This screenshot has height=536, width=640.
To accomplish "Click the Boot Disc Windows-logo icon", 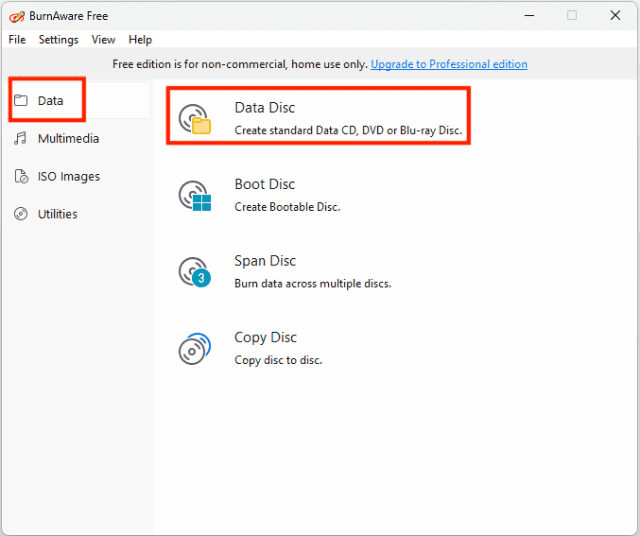I will (195, 196).
